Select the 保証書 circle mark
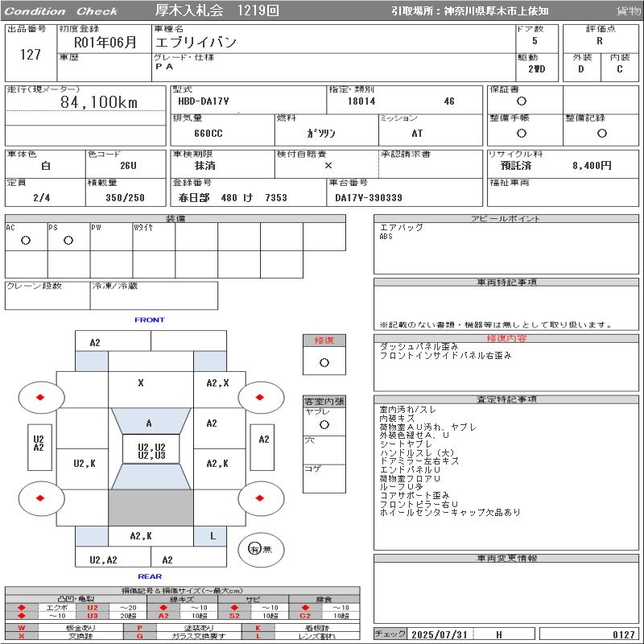The width and height of the screenshot is (644, 644). point(522,101)
